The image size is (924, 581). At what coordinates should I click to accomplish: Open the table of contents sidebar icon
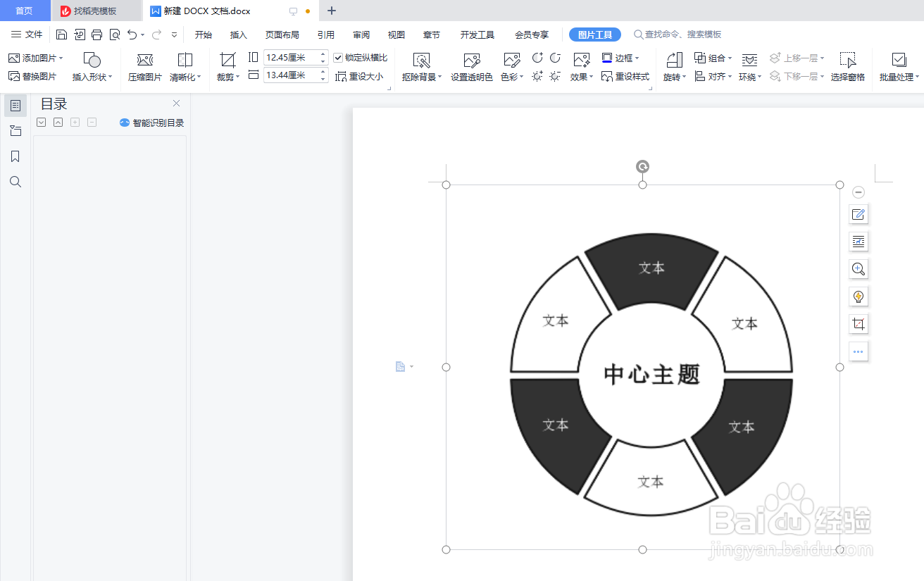point(15,106)
